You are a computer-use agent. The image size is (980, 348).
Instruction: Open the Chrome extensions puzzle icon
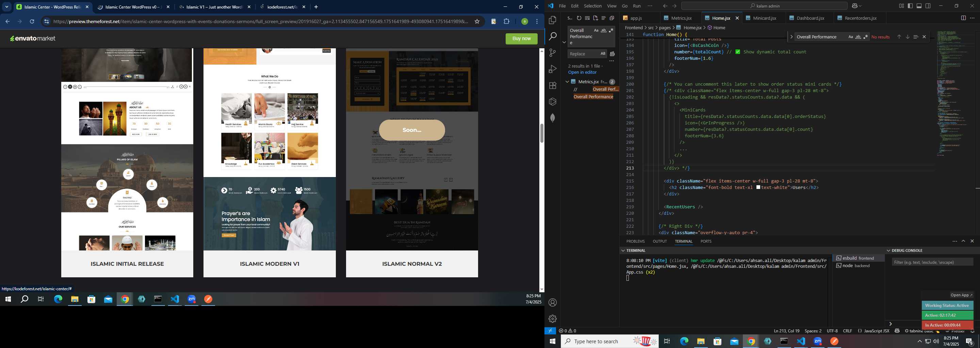506,22
